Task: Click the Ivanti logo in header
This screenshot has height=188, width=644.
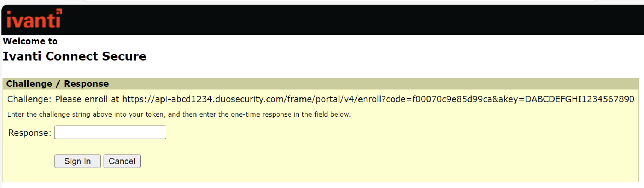Action: coord(33,19)
